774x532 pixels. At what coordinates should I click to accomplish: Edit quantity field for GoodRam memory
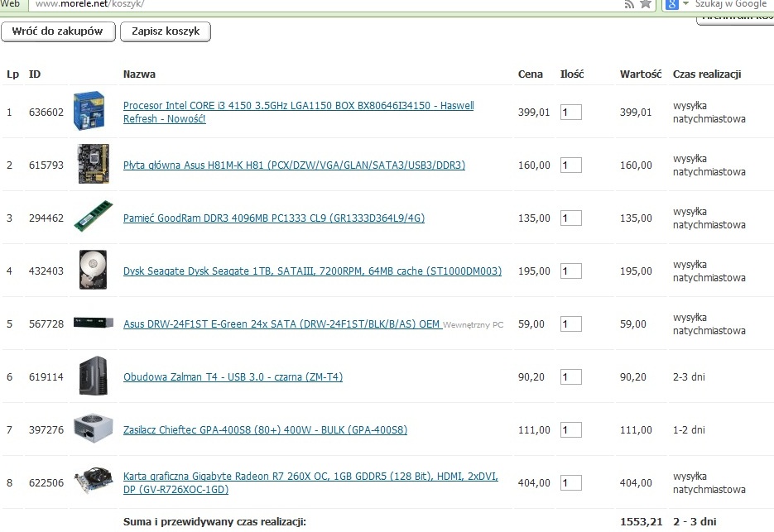coord(570,218)
